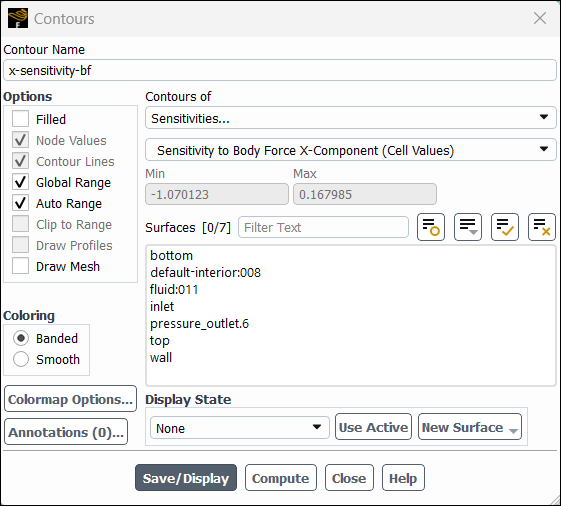
Task: Toggle Clip to Range checkbox
Action: pos(20,224)
